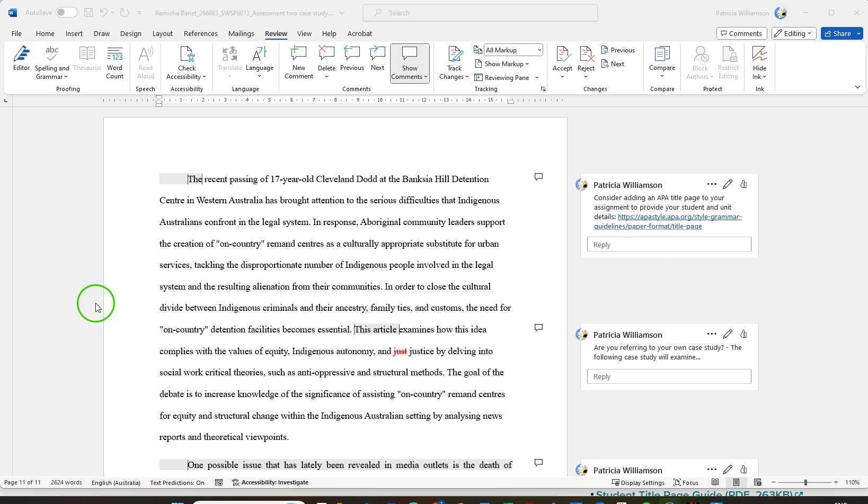
Task: Expand the Show Markup menu
Action: tap(502, 64)
